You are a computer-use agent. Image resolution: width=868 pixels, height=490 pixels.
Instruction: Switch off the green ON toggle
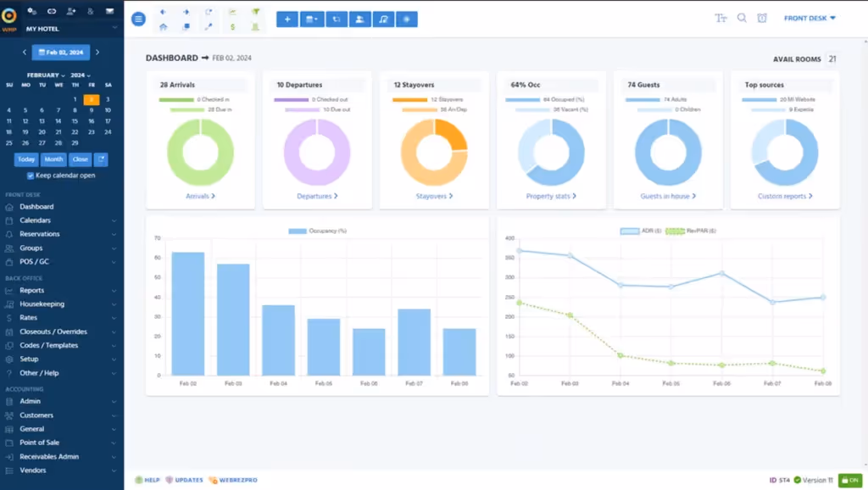[850, 479]
